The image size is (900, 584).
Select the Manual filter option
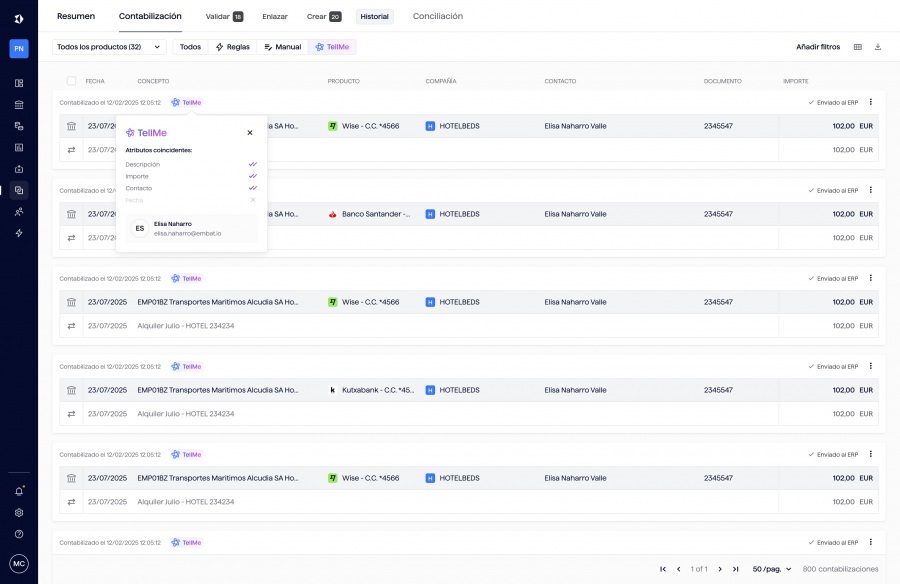coord(282,47)
